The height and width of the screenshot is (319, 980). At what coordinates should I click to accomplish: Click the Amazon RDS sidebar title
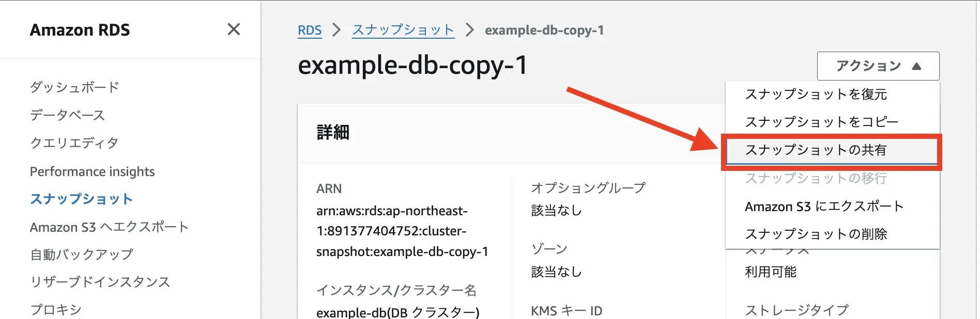[80, 30]
